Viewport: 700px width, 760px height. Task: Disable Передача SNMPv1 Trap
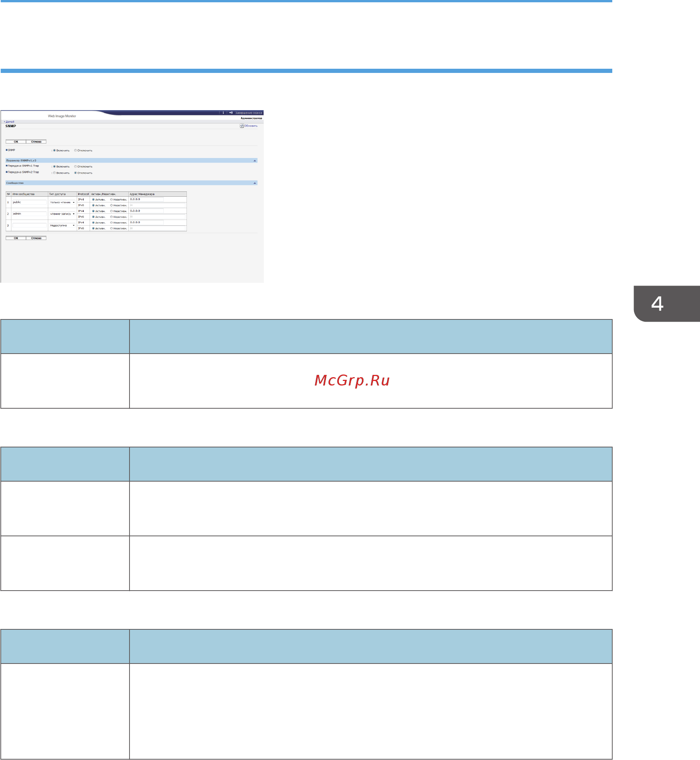coord(76,166)
